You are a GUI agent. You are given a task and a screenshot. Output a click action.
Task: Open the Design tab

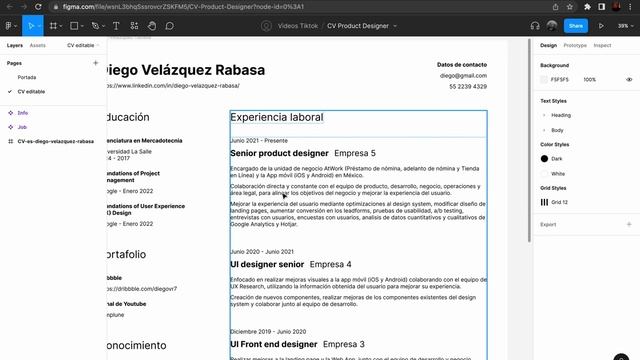548,45
